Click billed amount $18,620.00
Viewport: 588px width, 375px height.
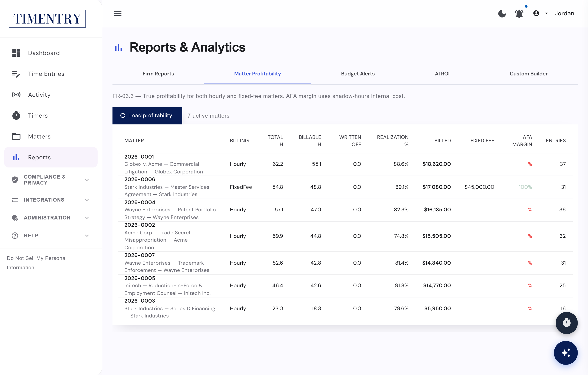tap(437, 164)
